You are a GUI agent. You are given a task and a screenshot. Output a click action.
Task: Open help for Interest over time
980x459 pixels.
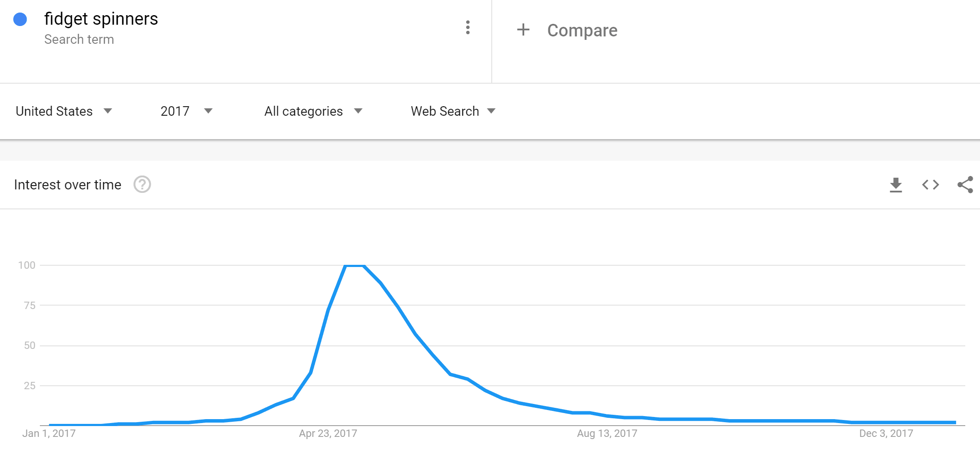click(142, 185)
